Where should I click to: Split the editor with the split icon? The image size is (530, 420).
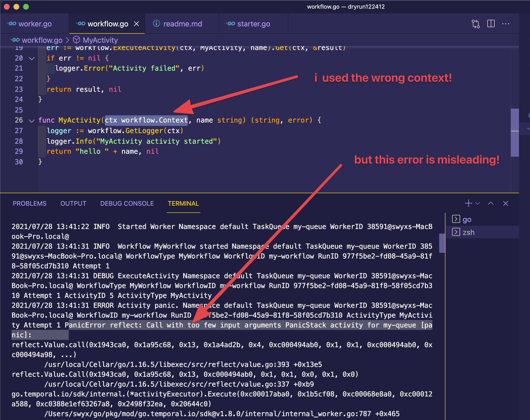coord(491,24)
